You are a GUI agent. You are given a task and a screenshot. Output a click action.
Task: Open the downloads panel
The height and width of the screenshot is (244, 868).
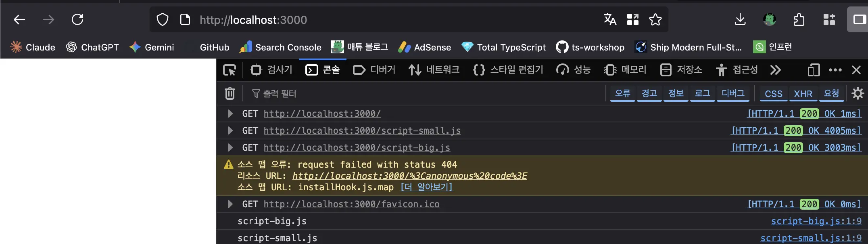[x=740, y=19]
